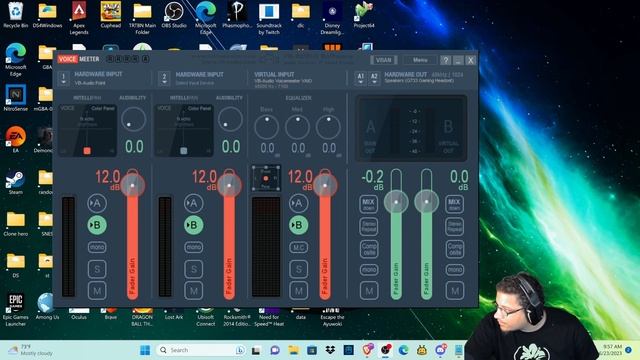Click the taskbar Search box
The height and width of the screenshot is (360, 640).
point(200,350)
